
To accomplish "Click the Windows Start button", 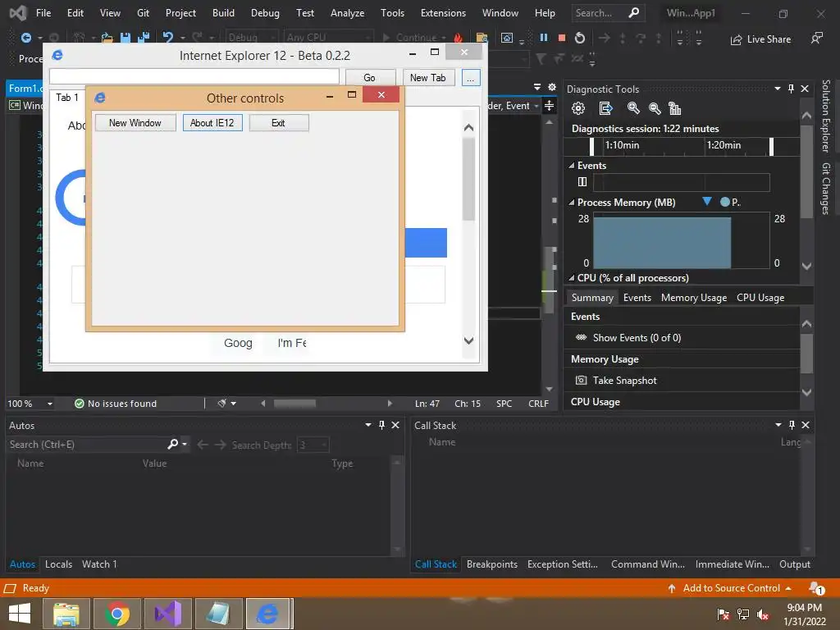I will tap(20, 614).
